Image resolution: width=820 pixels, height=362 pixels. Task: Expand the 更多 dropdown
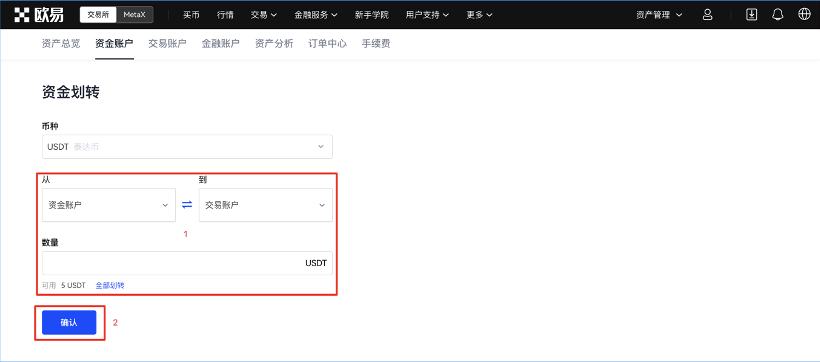tap(479, 15)
